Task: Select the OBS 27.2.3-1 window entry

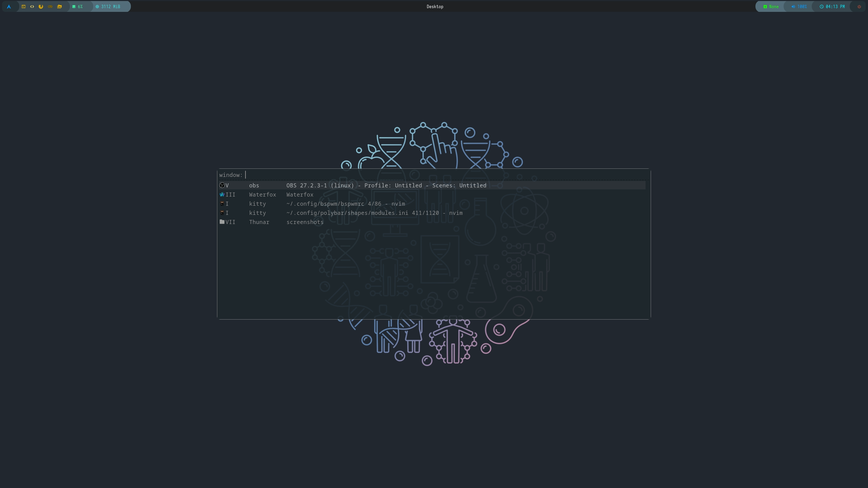Action: 386,185
